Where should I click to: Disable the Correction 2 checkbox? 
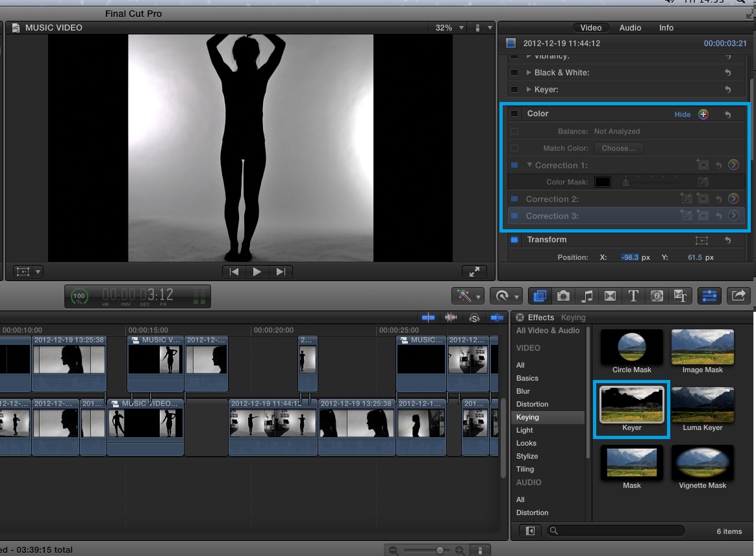point(514,199)
